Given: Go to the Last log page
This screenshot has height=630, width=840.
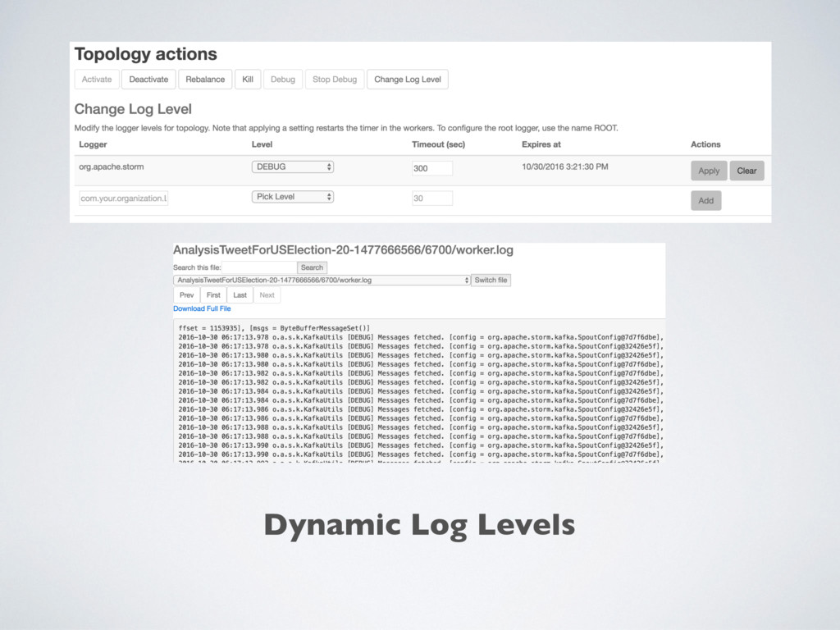Looking at the screenshot, I should (240, 294).
